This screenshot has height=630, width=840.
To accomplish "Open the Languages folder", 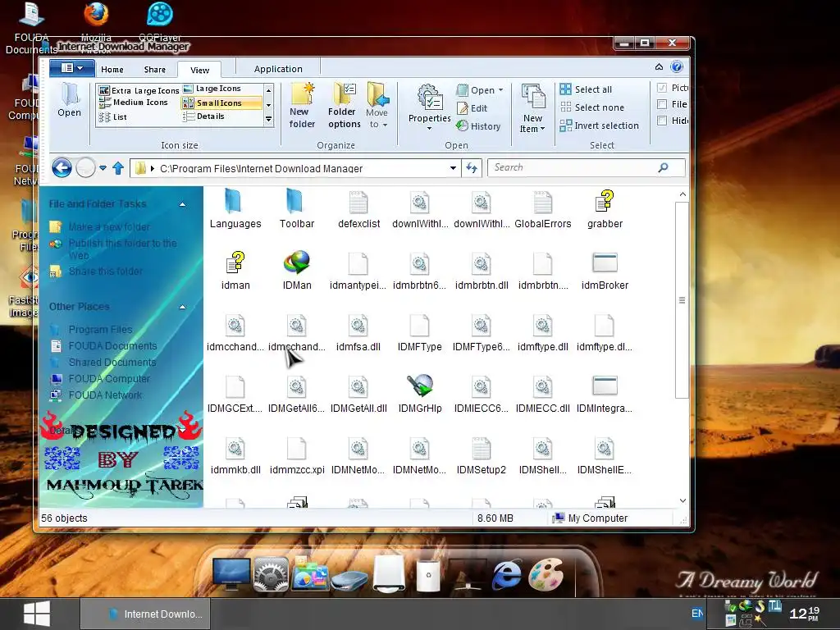I will tap(235, 209).
